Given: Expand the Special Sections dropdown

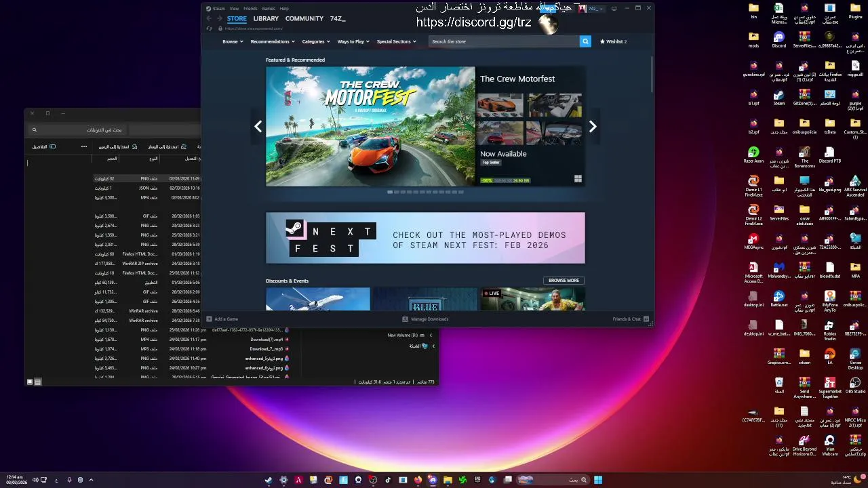Looking at the screenshot, I should [x=396, y=41].
